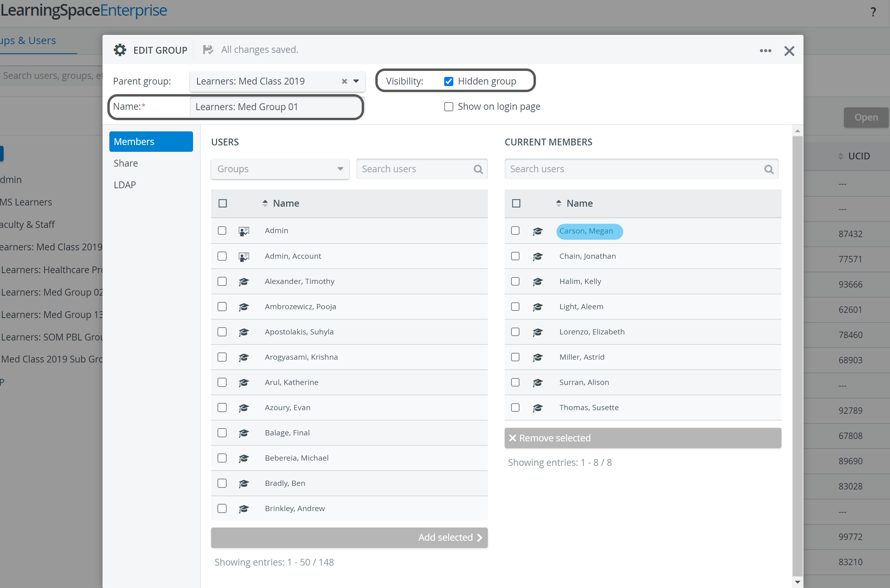Screen dimensions: 890x588
Task: Open the Groups filter dropdown
Action: 280,169
